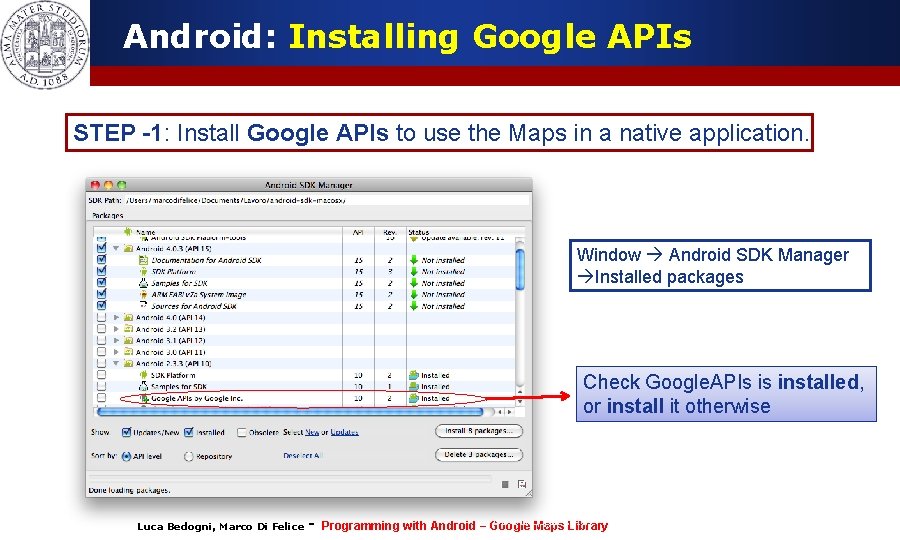Click the green arrow for Sources for Android SDK
The width and height of the screenshot is (900, 540).
[x=414, y=306]
